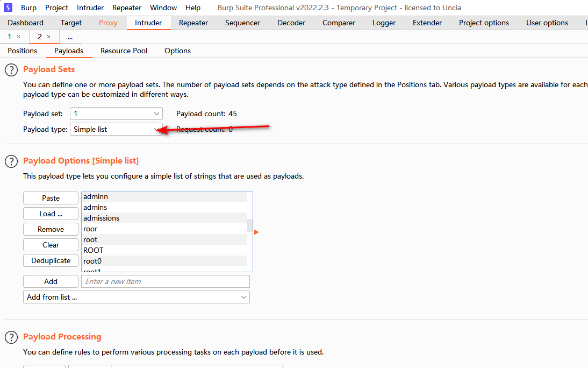Select the lowercase 'root' payload entry
Image resolution: width=588 pixels, height=368 pixels.
(164, 239)
